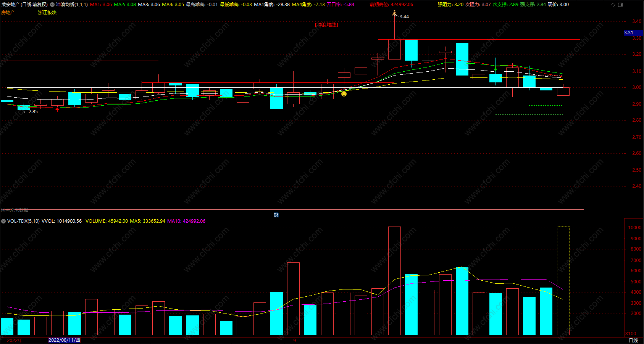Screen dimensions: 644x344
Task: Click the 2022/08/11/四 date marker
Action: [64, 340]
